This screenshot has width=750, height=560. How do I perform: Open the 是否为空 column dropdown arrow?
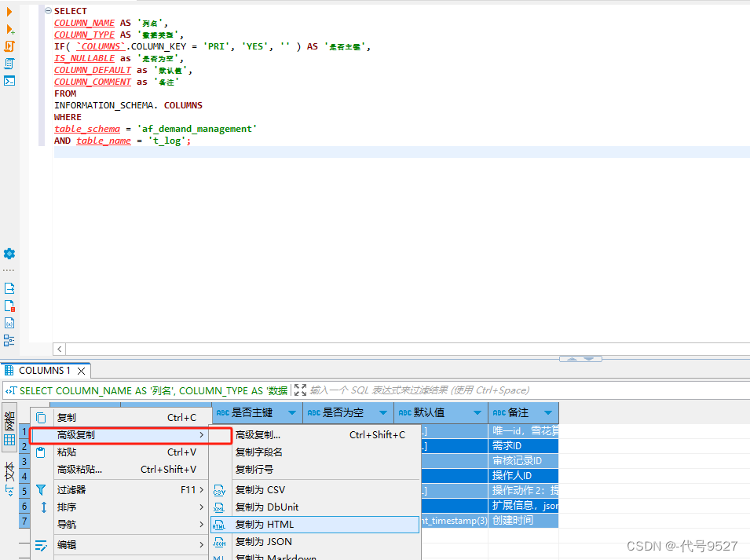coord(383,412)
